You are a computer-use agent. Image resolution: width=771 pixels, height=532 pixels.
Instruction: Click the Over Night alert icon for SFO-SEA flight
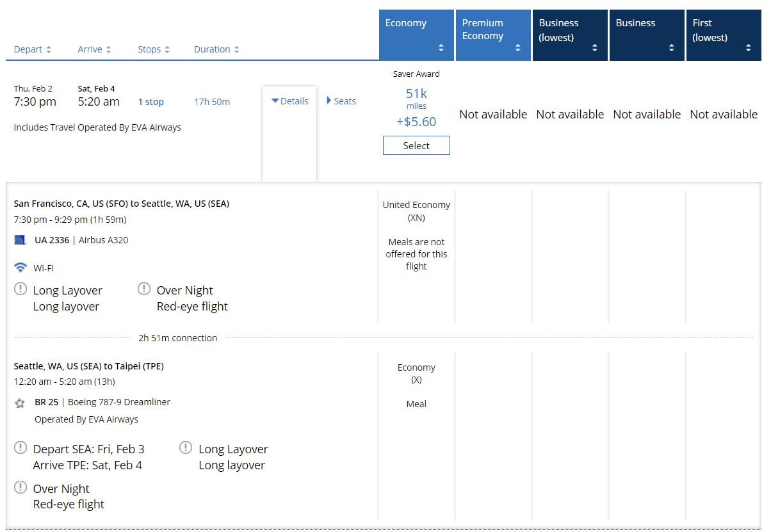pos(144,289)
